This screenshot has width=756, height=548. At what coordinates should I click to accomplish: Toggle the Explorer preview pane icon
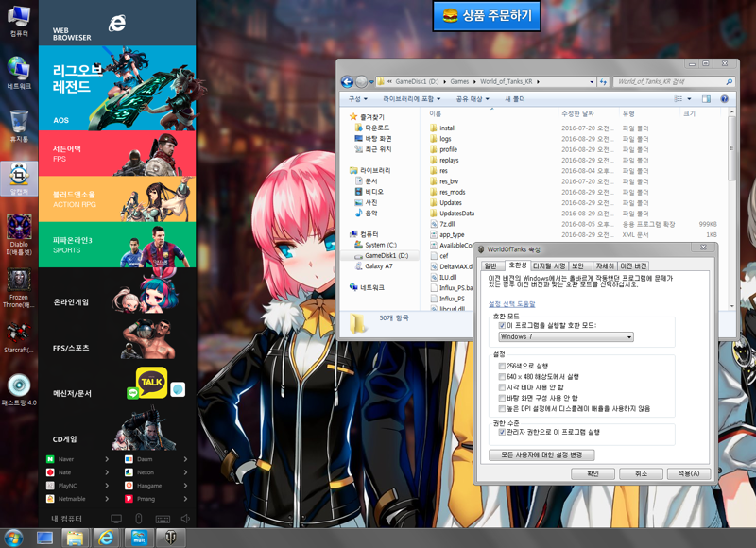point(706,99)
